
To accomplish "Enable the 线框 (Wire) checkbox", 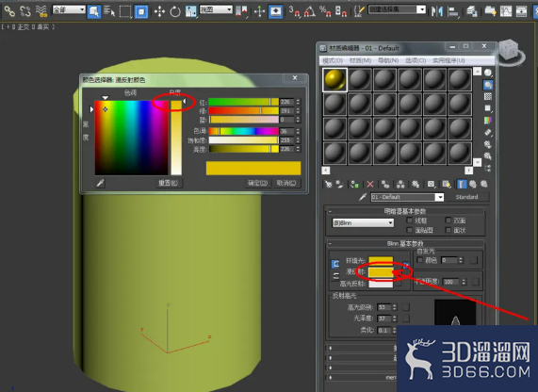I will tap(409, 220).
